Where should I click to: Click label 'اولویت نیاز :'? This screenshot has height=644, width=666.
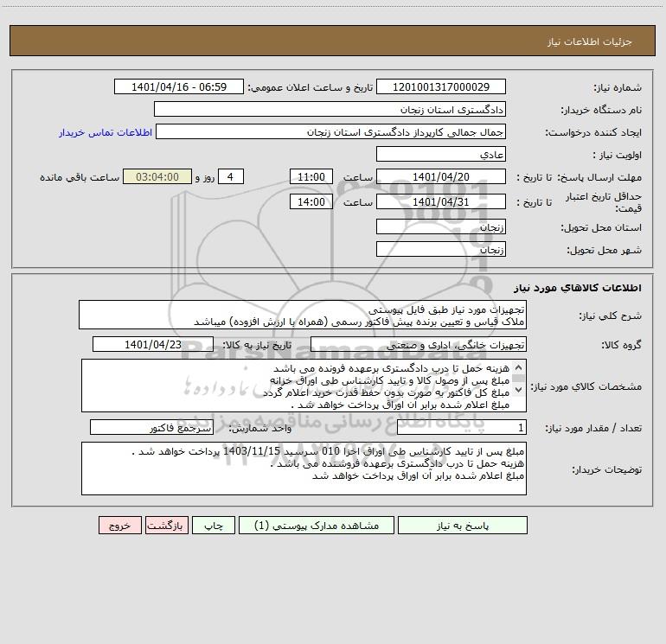tap(618, 155)
